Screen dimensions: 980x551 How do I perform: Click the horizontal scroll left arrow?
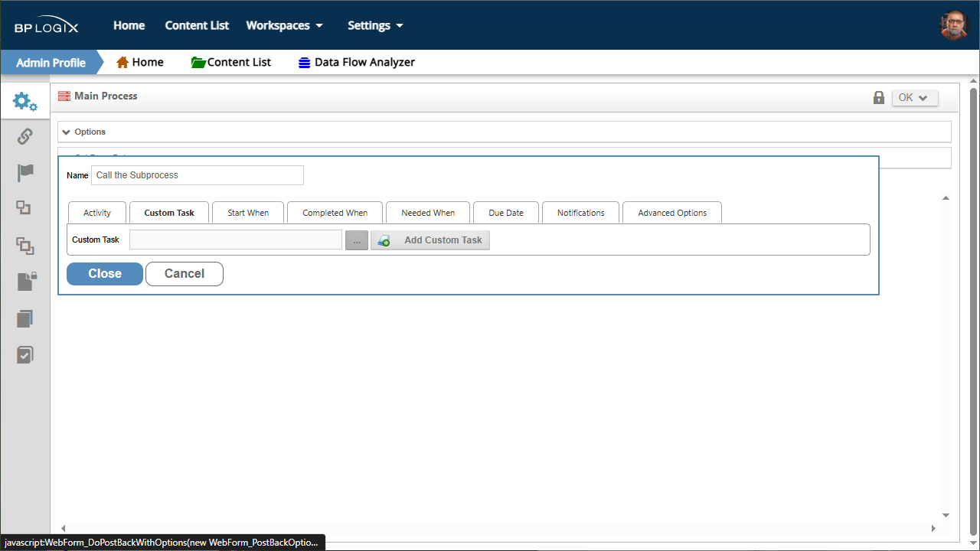click(63, 528)
